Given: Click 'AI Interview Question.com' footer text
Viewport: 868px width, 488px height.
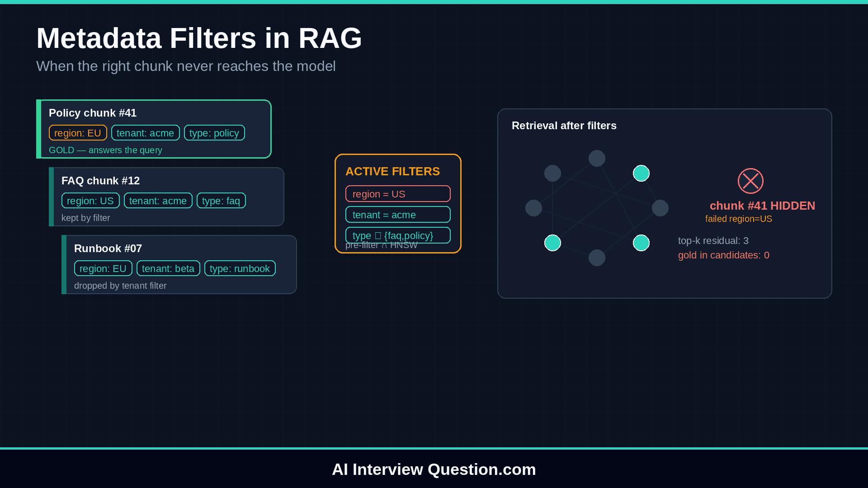Looking at the screenshot, I should [434, 469].
